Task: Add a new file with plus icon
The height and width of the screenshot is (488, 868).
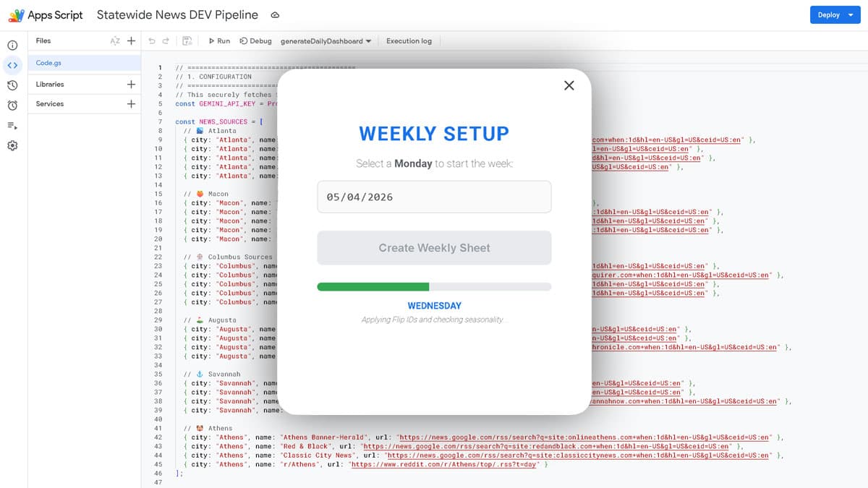Action: [131, 41]
